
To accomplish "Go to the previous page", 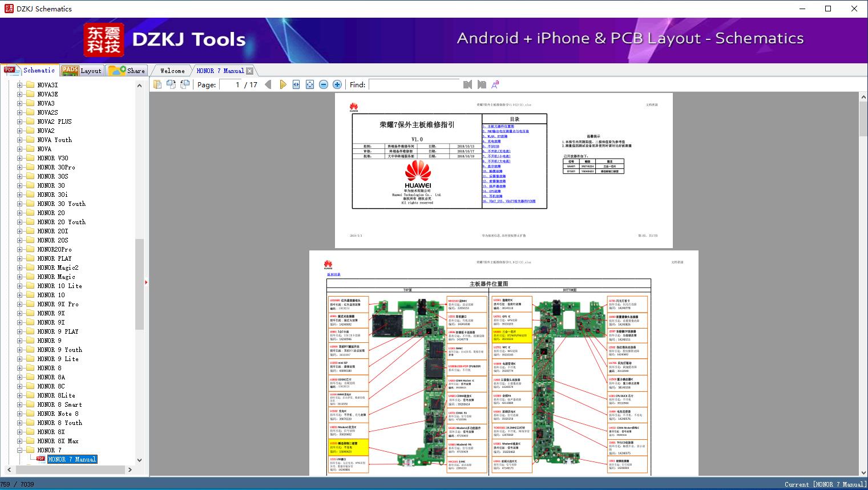I will pos(268,84).
